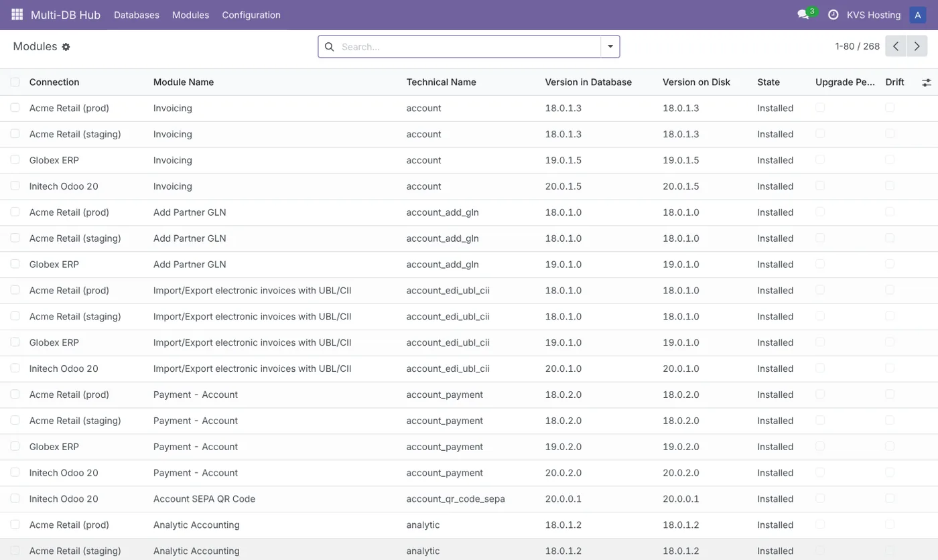Click the account_qr_code_sepa technical name cell

click(x=456, y=499)
